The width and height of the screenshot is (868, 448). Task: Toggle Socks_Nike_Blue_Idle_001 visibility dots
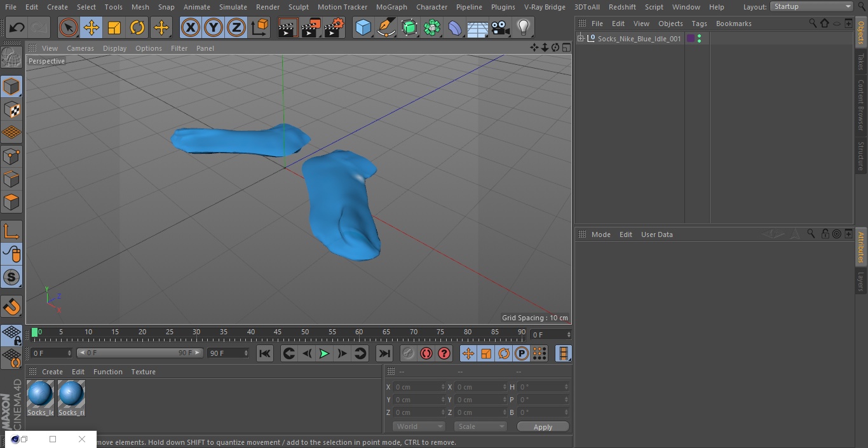pyautogui.click(x=699, y=39)
